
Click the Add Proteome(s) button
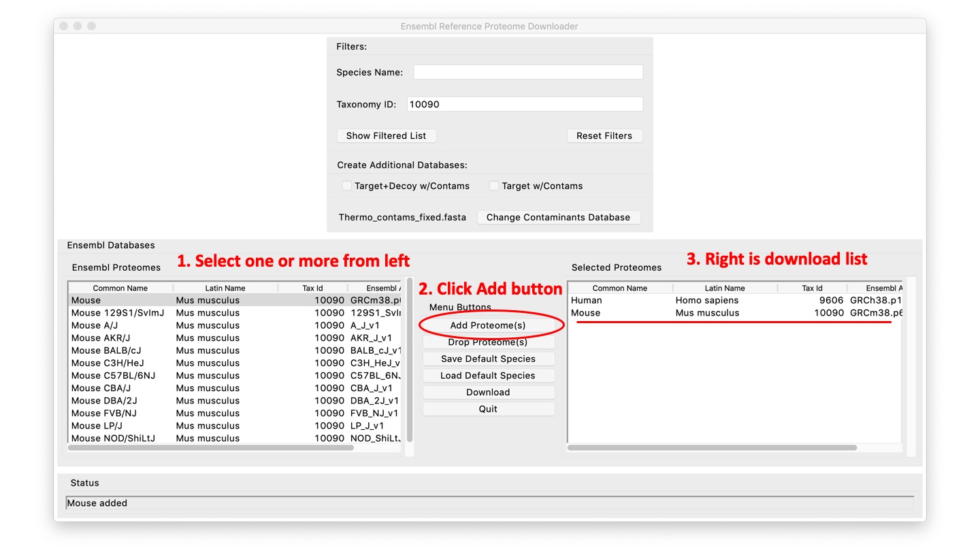coord(488,325)
